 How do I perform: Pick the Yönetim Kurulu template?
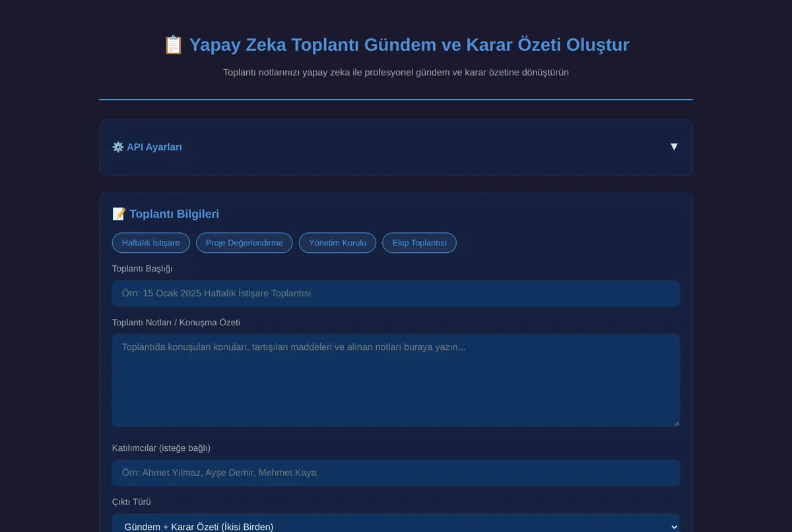click(337, 243)
